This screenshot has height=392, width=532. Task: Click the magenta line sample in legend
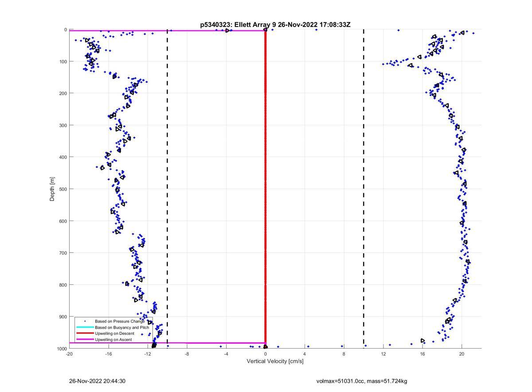[x=85, y=340]
